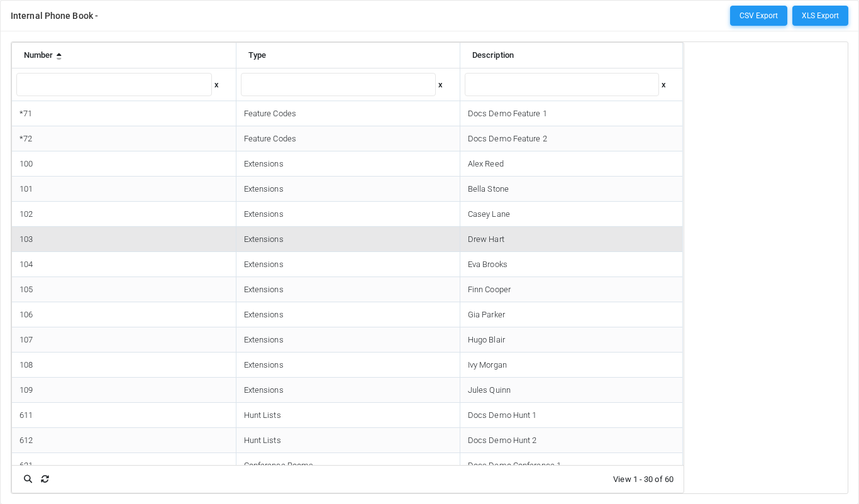Screen dimensions: 859x504
Task: Clear the Description filter with its x
Action: click(x=663, y=85)
